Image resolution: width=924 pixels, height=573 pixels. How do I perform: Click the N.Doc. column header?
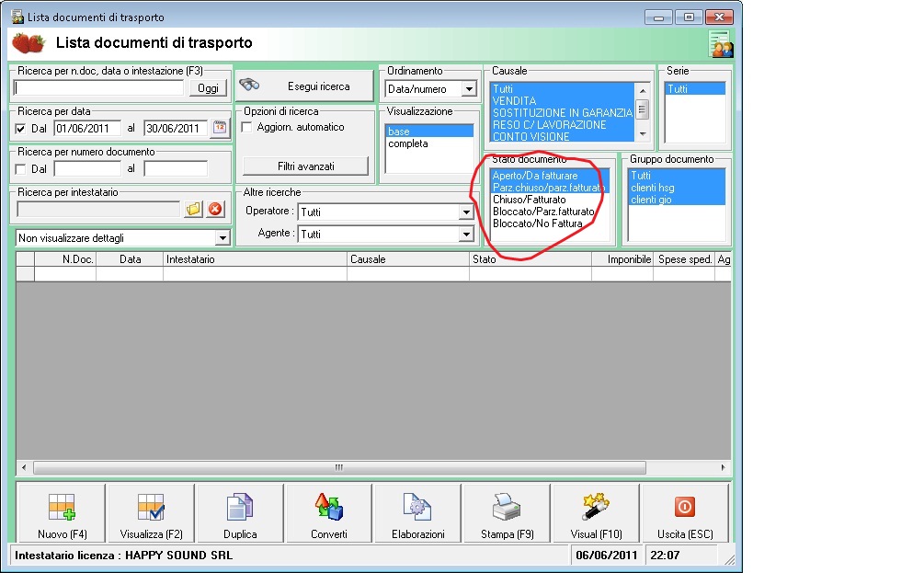click(65, 259)
